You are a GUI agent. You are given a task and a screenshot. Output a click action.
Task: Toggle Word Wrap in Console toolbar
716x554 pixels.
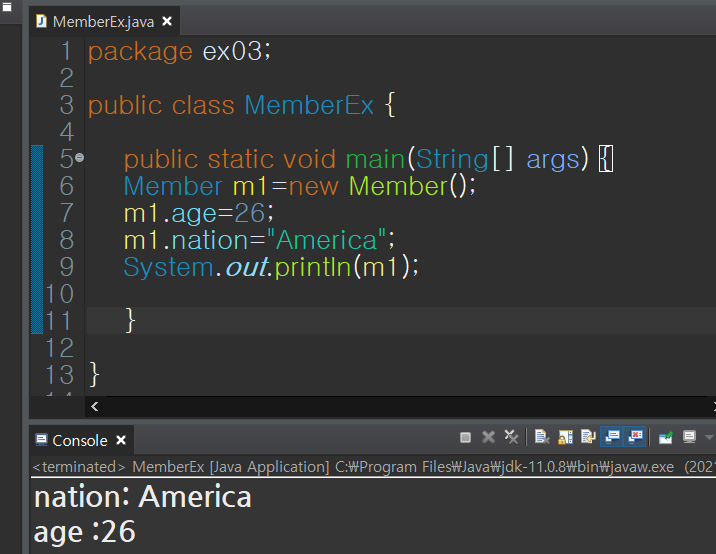[x=588, y=437]
